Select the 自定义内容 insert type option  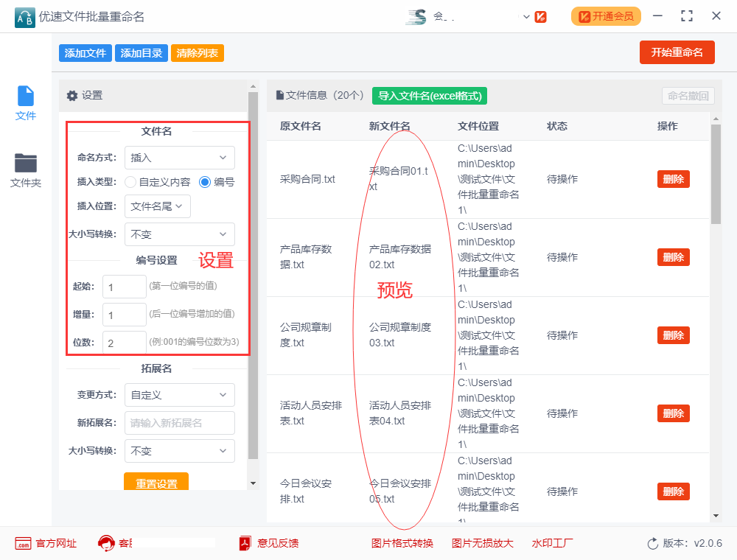[x=129, y=183]
